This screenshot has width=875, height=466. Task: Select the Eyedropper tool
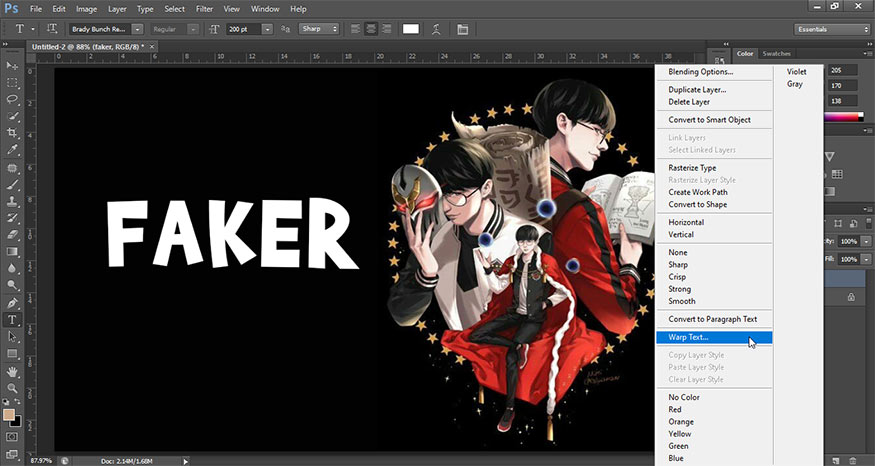pos(12,150)
